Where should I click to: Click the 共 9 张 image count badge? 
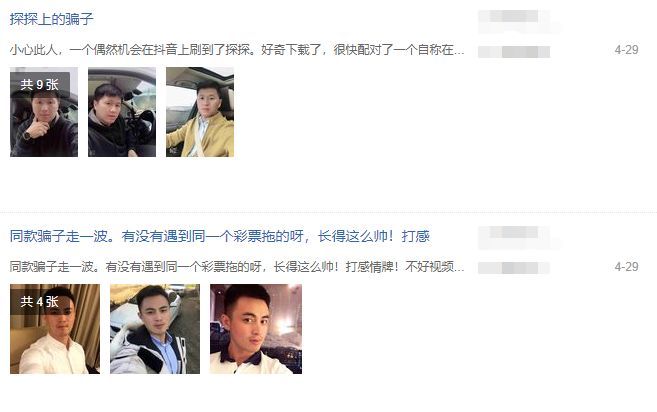pos(40,85)
